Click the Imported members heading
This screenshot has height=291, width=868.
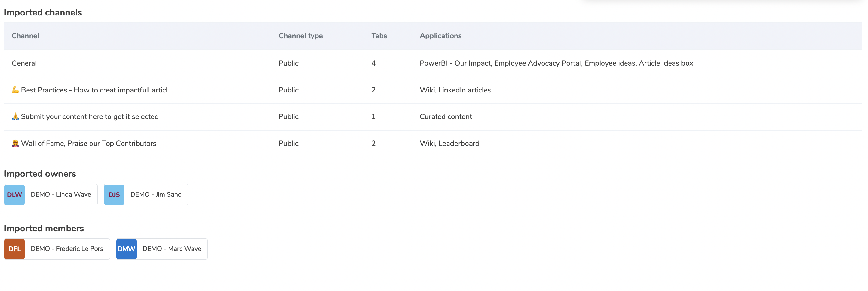pyautogui.click(x=44, y=229)
